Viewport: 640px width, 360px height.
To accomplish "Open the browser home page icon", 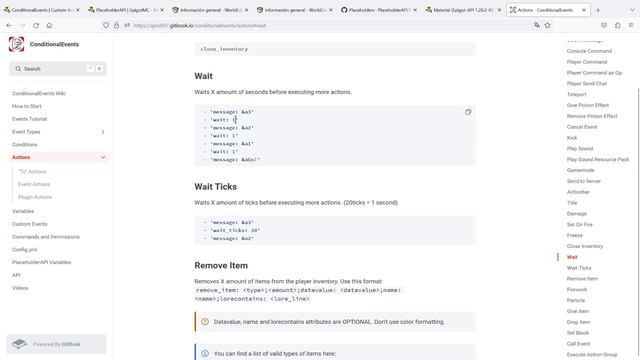I will [x=49, y=25].
